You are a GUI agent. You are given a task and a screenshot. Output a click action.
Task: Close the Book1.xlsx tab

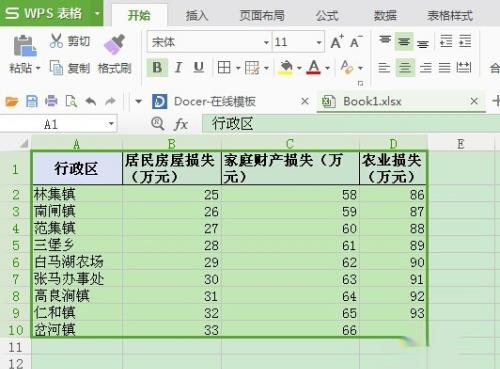coord(474,101)
